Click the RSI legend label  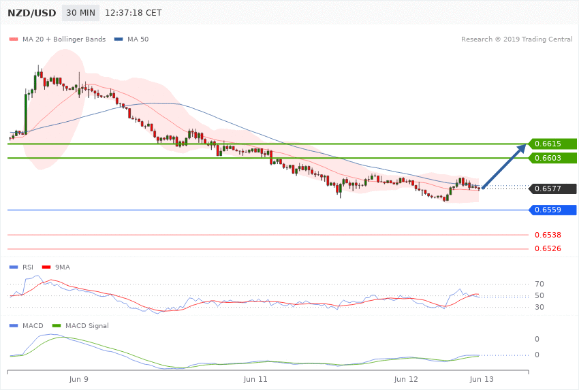click(x=28, y=267)
